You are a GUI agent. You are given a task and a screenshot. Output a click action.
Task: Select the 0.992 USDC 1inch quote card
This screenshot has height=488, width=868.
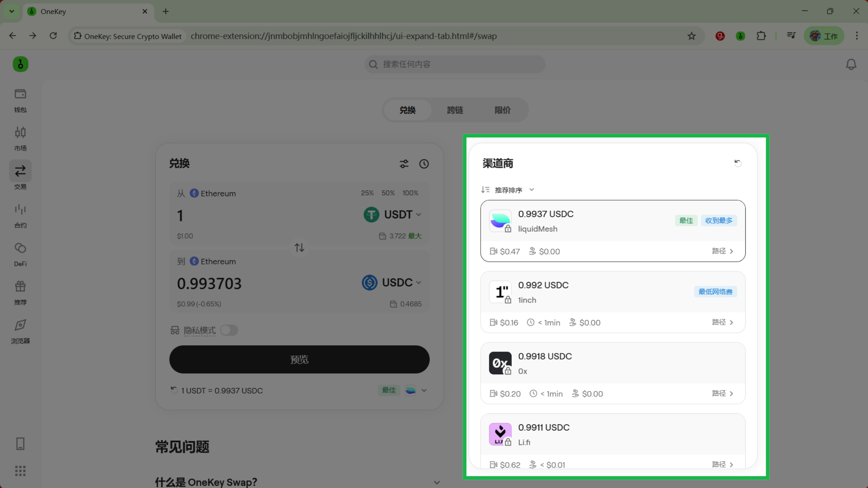point(613,302)
